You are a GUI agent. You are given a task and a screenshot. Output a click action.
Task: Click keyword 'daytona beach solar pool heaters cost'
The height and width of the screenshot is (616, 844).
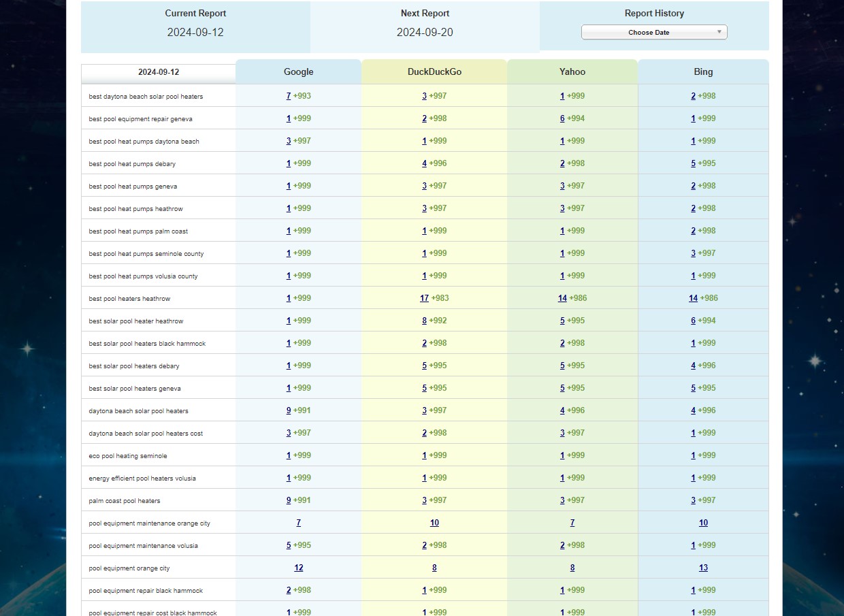click(146, 434)
